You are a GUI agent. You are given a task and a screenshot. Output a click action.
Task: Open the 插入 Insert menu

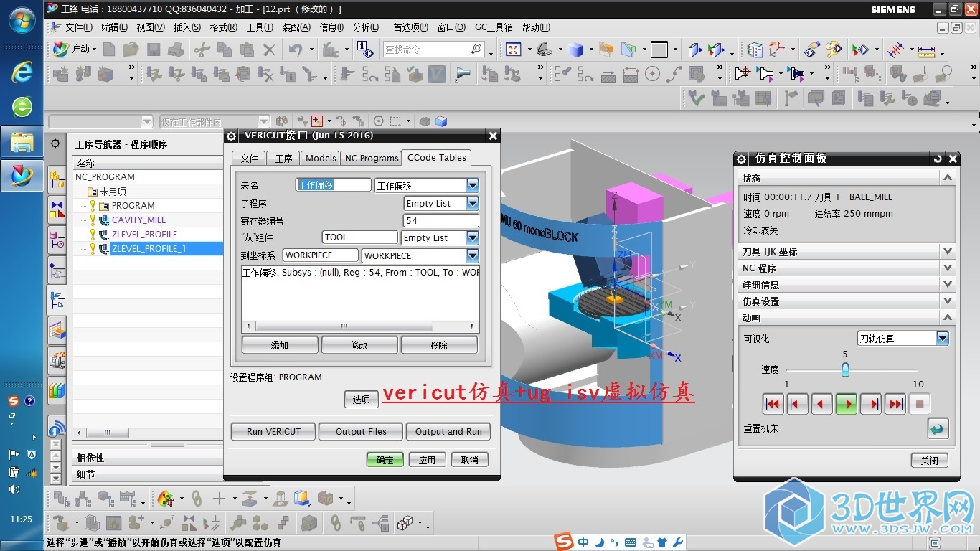pyautogui.click(x=187, y=27)
